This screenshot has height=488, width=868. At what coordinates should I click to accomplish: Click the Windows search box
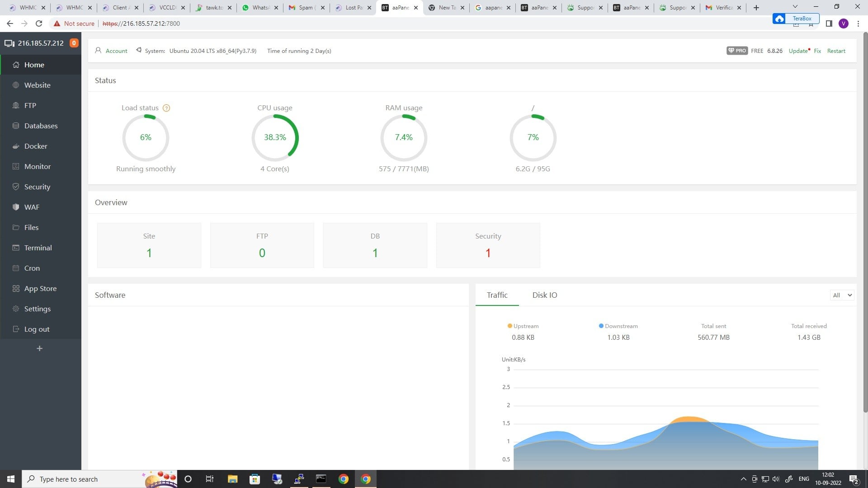click(86, 479)
